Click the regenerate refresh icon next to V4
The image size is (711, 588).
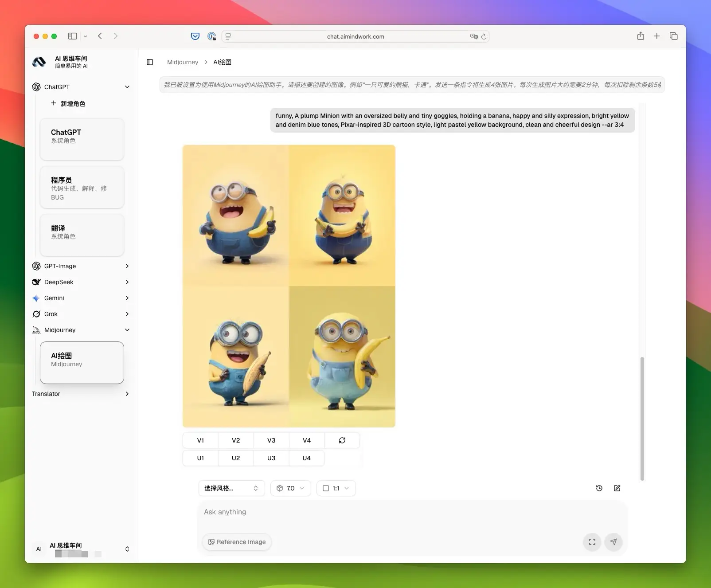(x=342, y=440)
